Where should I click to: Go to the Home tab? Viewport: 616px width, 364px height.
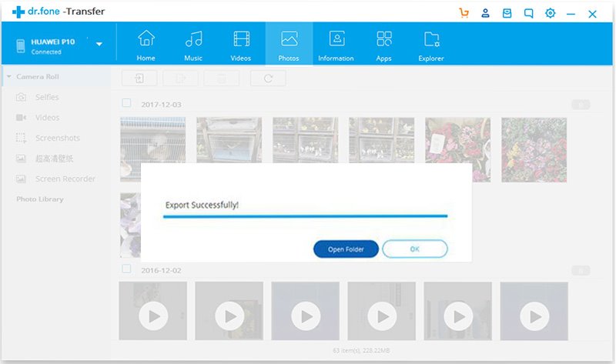[x=146, y=45]
